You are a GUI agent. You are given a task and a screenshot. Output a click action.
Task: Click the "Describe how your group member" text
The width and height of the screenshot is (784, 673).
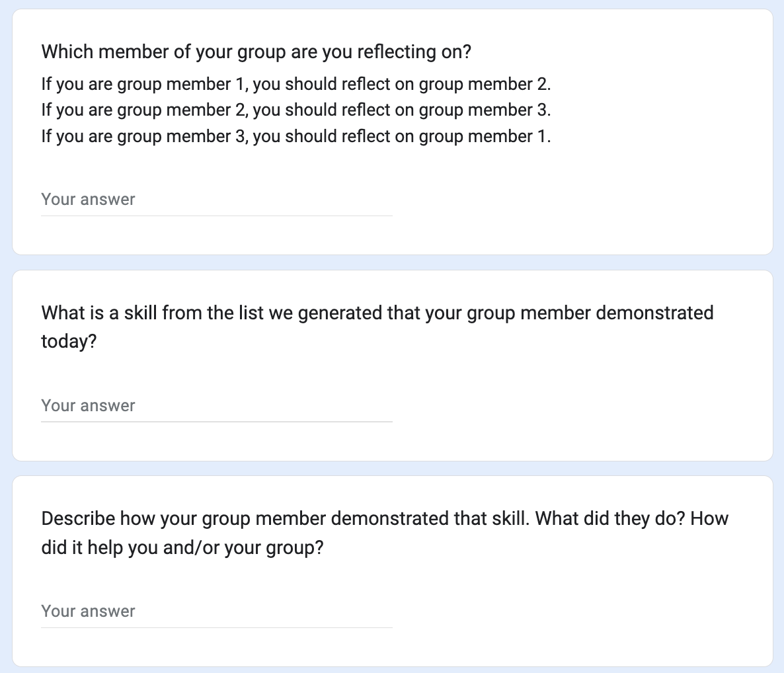coord(184,518)
